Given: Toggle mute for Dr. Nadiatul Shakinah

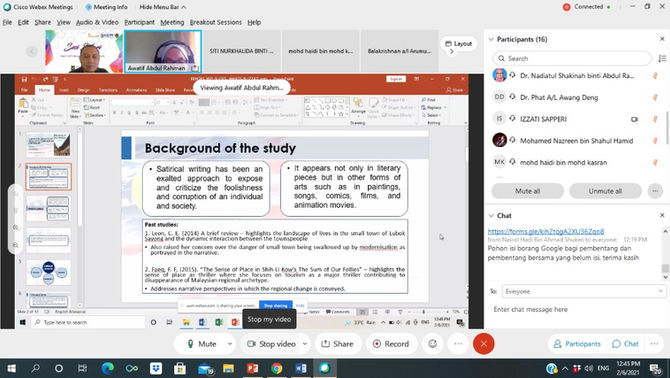Looking at the screenshot, I should (655, 76).
